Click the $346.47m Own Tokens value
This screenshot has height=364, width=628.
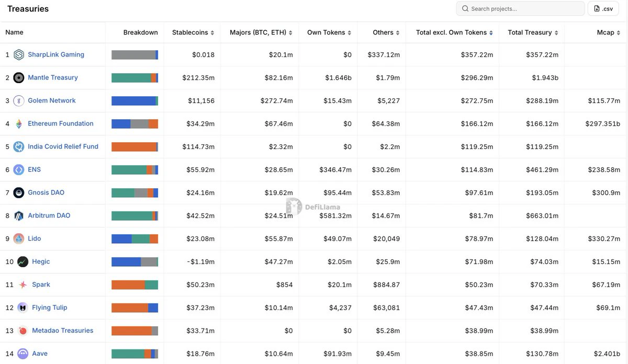335,169
